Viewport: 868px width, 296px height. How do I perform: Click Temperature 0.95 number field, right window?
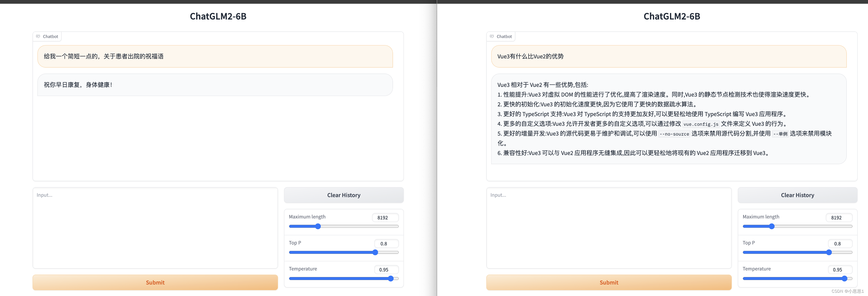pos(840,269)
